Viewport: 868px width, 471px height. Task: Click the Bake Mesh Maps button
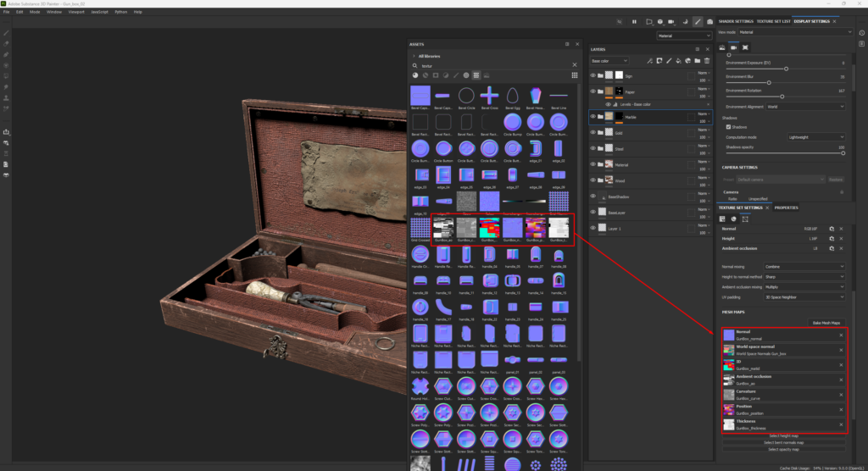(x=826, y=323)
